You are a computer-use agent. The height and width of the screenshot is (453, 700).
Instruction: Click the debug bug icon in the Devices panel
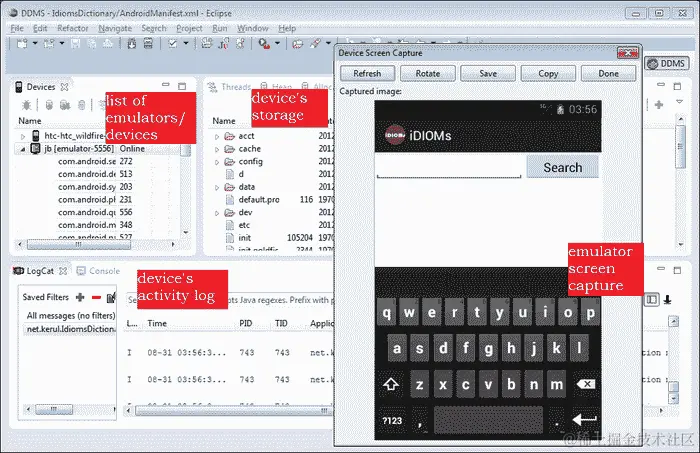click(26, 105)
